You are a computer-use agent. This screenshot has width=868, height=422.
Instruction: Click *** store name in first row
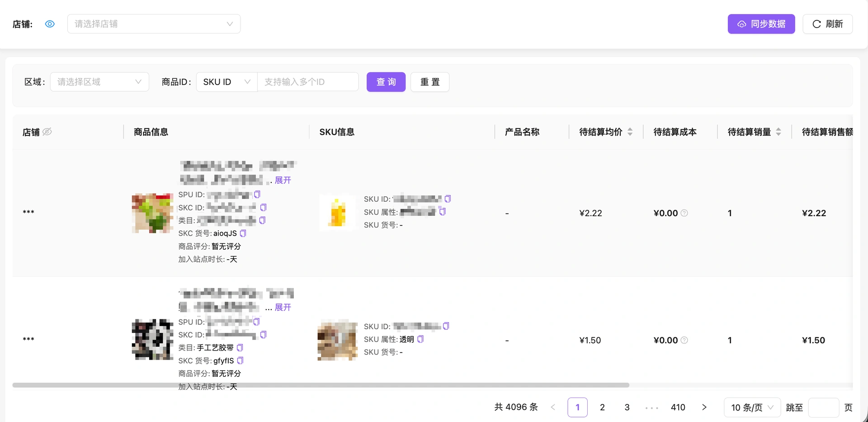[x=28, y=212]
